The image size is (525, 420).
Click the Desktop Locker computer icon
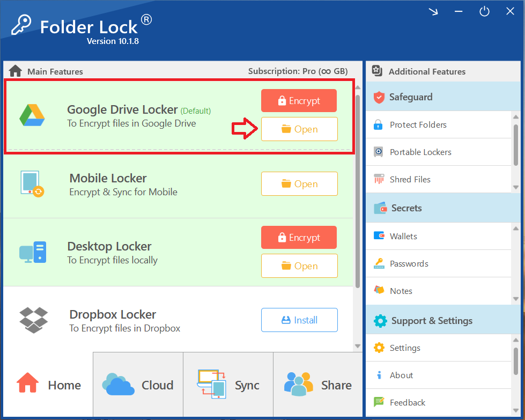point(33,252)
